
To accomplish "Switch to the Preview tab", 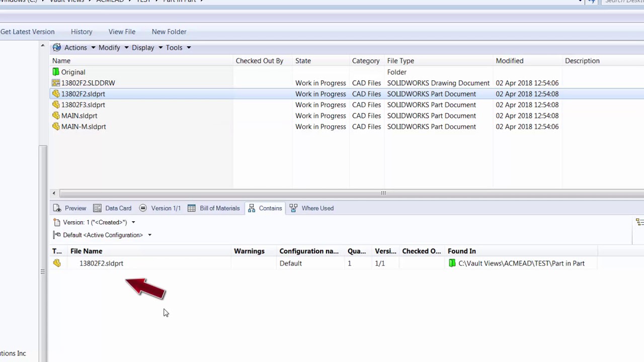I will 70,208.
